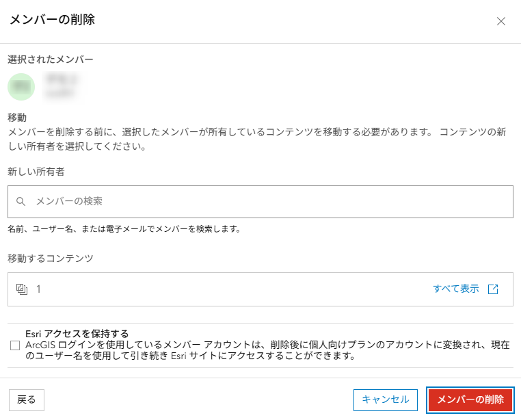Click the 移動 section heading

(x=16, y=117)
